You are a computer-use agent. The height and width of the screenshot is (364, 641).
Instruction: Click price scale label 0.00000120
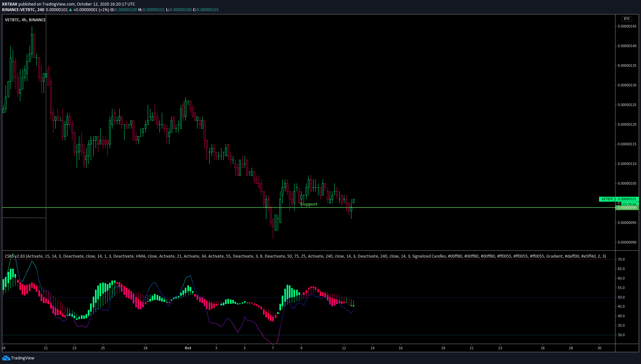pyautogui.click(x=627, y=124)
